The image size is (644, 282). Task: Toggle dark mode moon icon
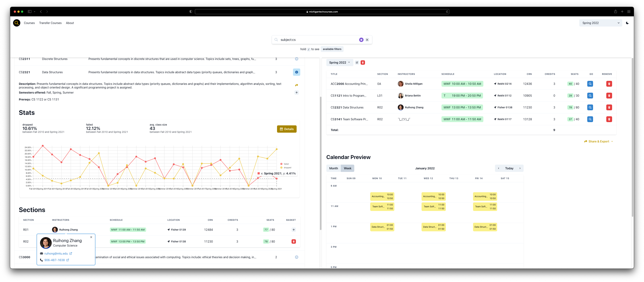pos(627,23)
